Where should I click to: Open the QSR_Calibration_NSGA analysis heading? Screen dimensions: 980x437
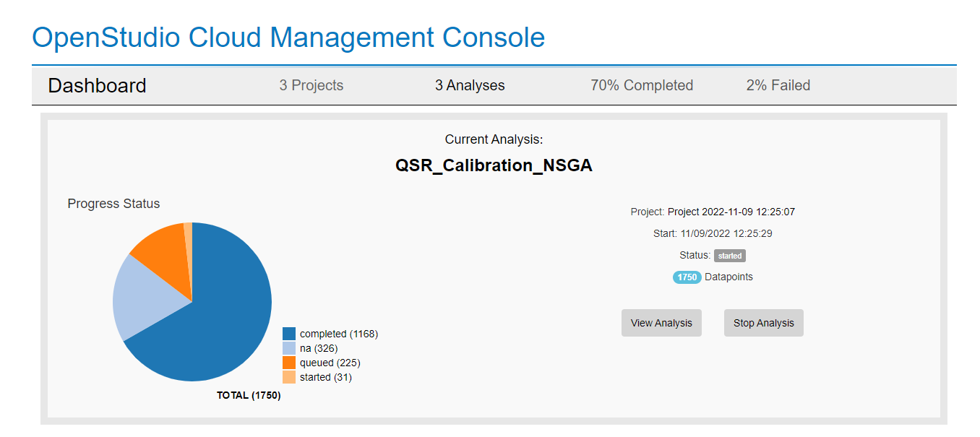click(x=494, y=165)
